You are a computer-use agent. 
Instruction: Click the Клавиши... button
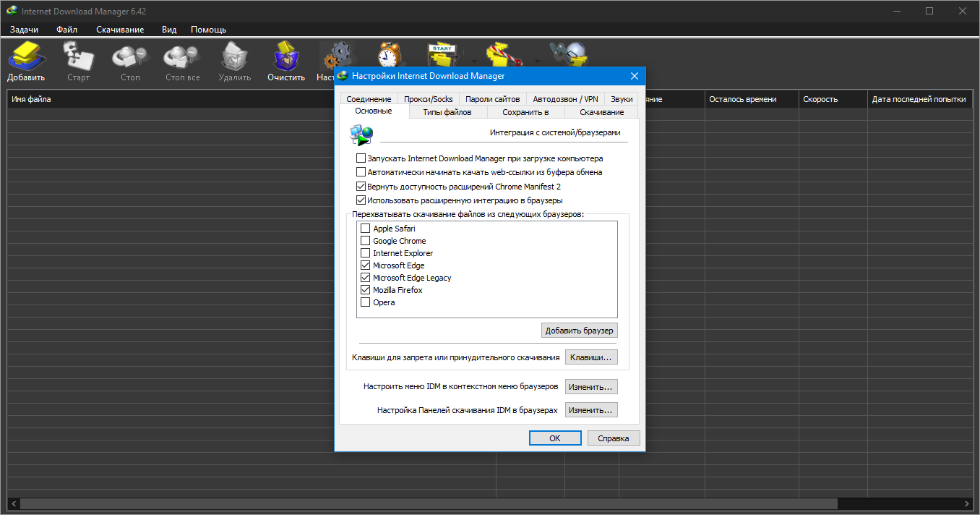pos(591,357)
